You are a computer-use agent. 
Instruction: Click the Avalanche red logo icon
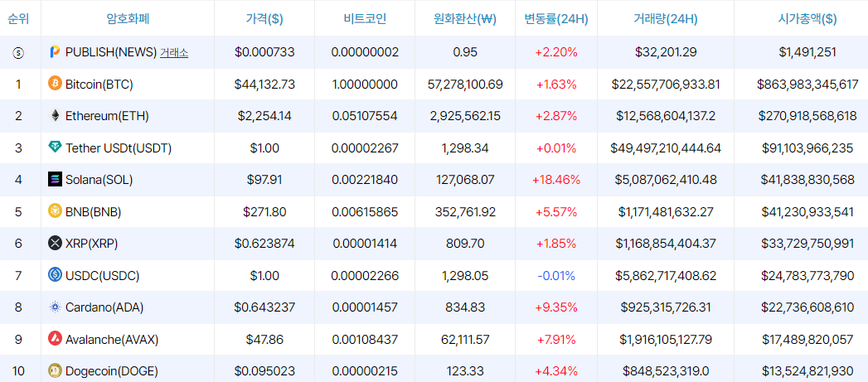click(55, 338)
